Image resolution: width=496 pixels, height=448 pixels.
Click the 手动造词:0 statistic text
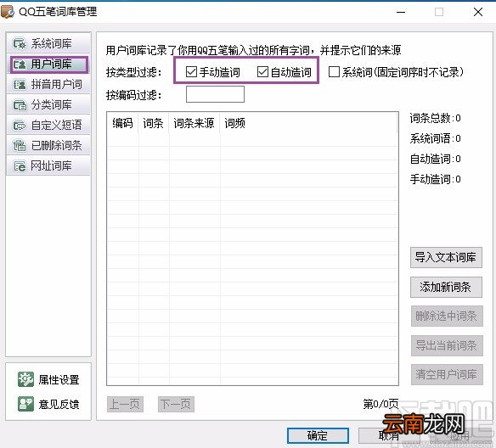[435, 179]
